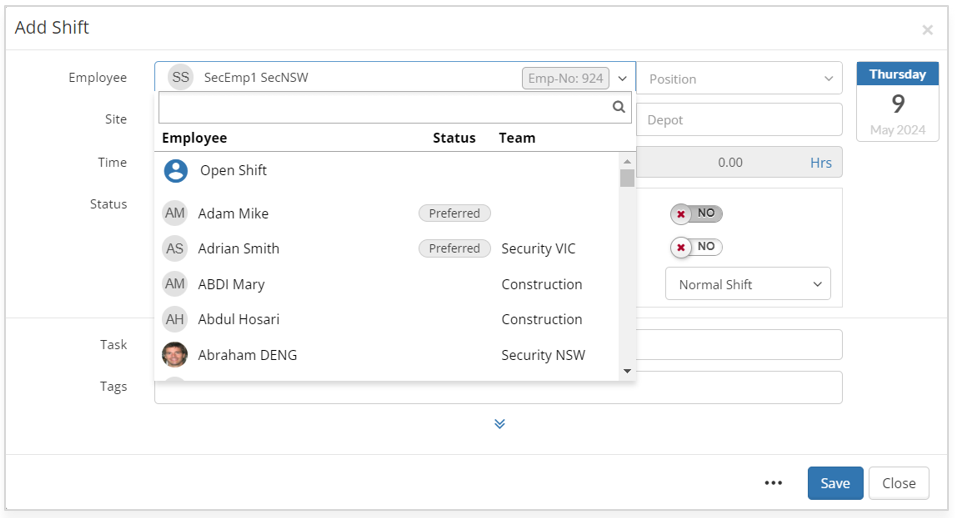This screenshot has width=955, height=518.
Task: Toggle the first NO switch
Action: [696, 214]
